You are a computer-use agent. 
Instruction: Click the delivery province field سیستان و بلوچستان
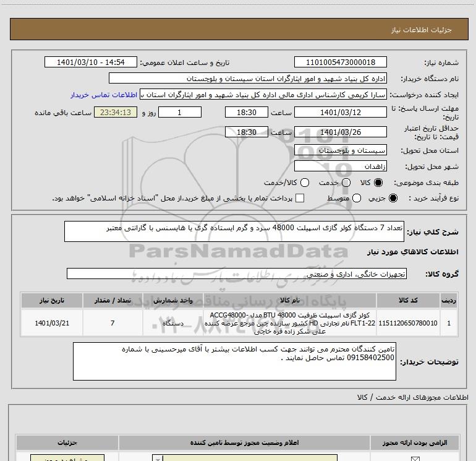(340, 150)
